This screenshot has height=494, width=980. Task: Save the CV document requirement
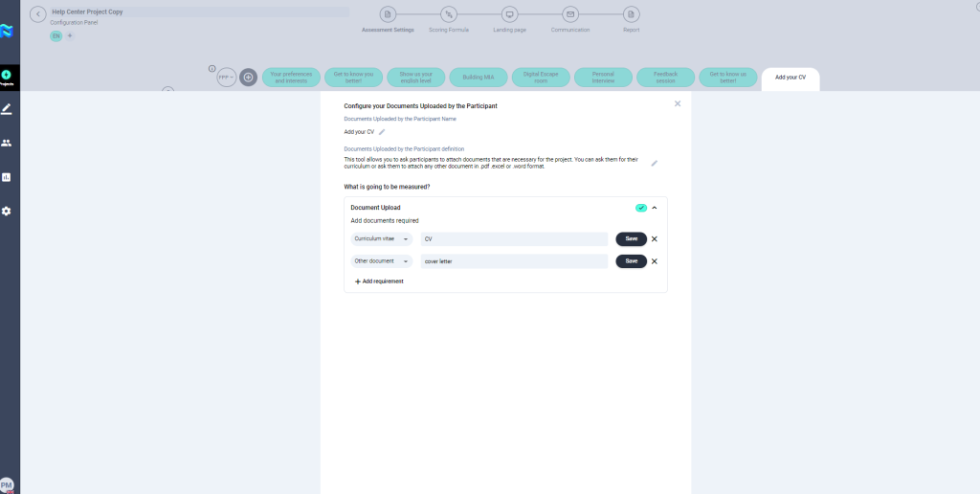point(631,239)
